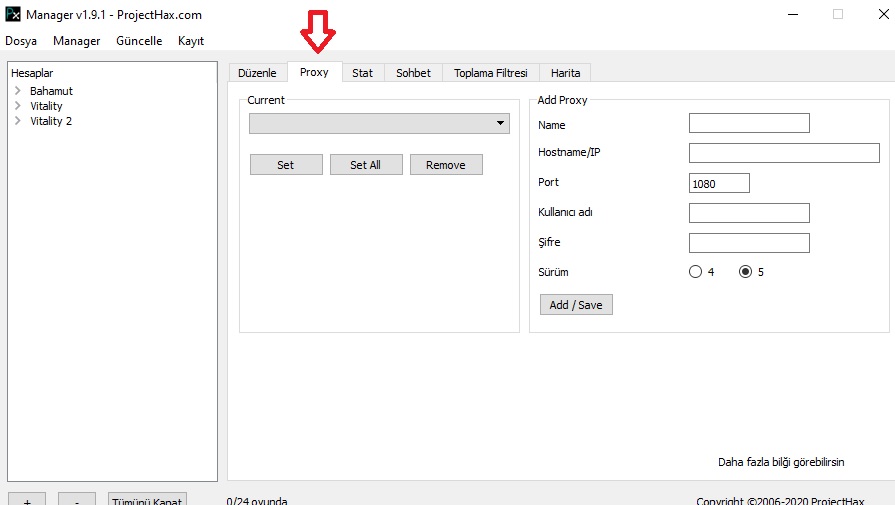The width and height of the screenshot is (895, 505).
Task: Click the minus button to remove account
Action: (x=76, y=499)
